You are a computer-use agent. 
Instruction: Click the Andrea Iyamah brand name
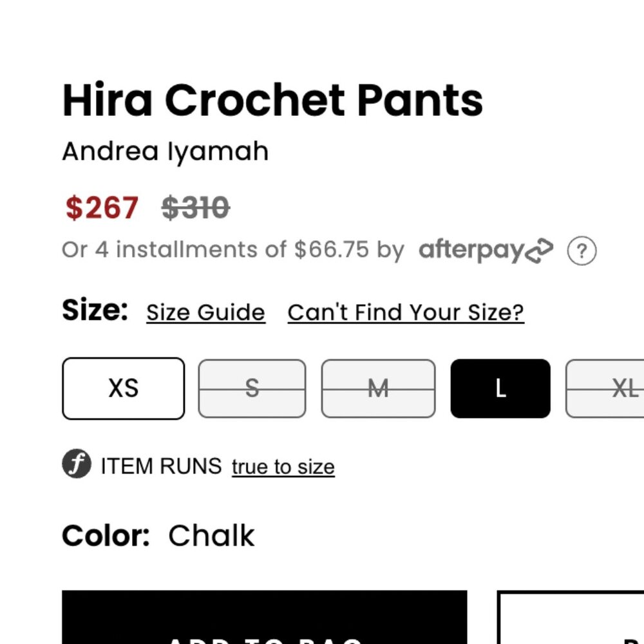[165, 151]
